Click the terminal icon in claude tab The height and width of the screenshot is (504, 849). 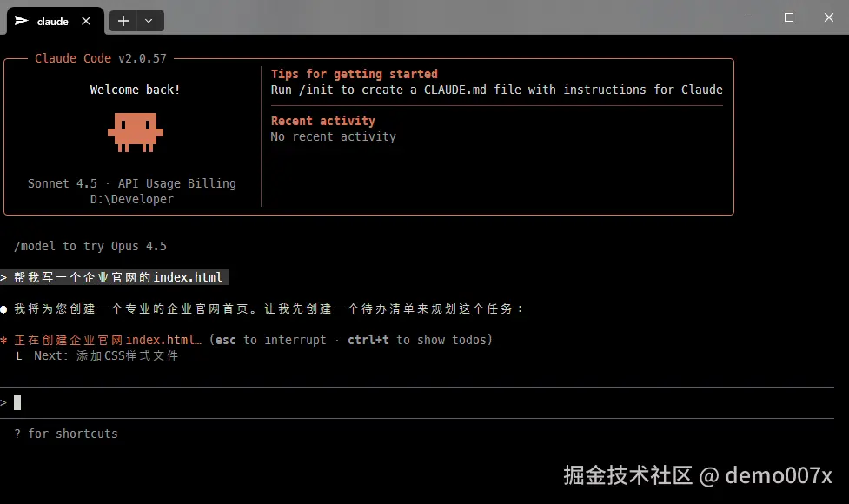point(21,21)
